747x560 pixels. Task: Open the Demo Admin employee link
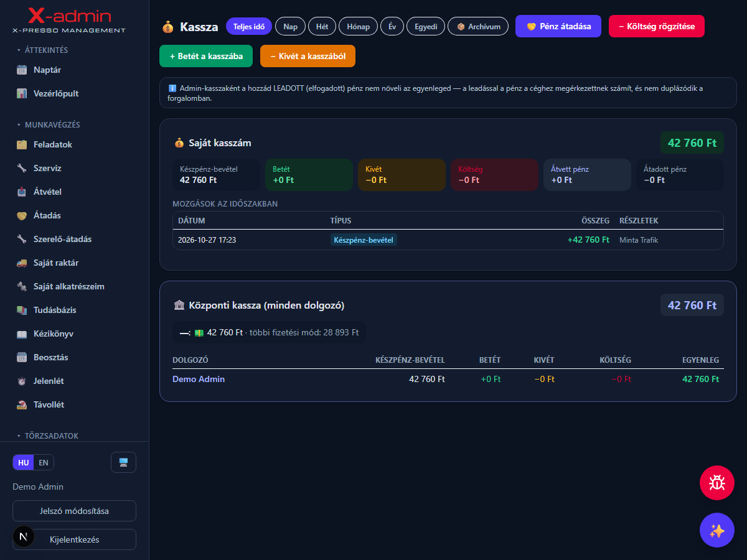199,379
